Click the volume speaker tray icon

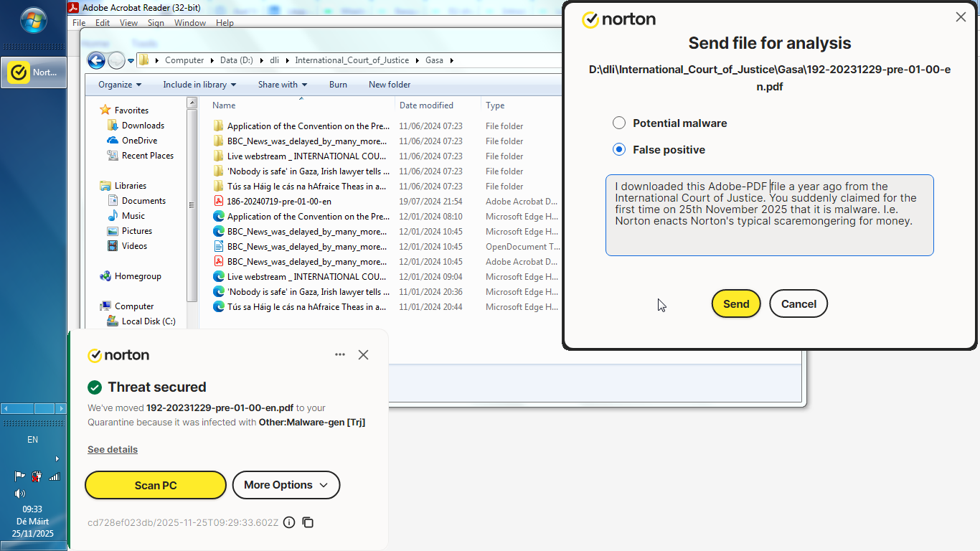20,494
